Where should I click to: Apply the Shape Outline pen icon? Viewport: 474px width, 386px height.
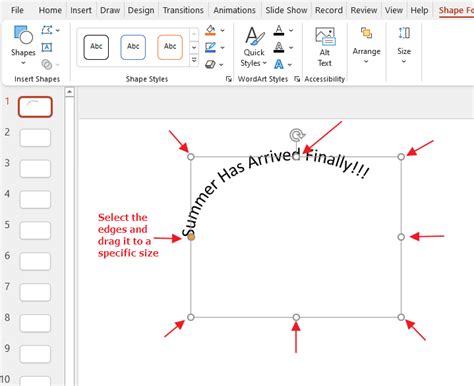pos(210,47)
